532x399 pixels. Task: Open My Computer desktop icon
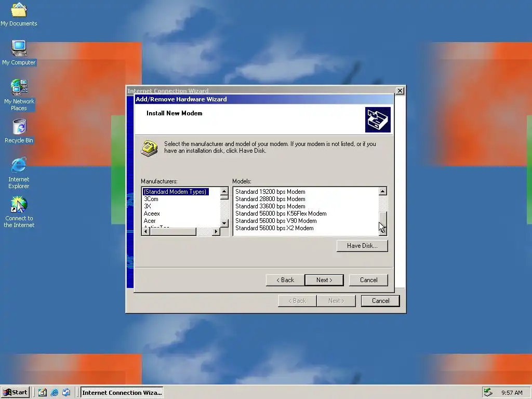(x=19, y=52)
